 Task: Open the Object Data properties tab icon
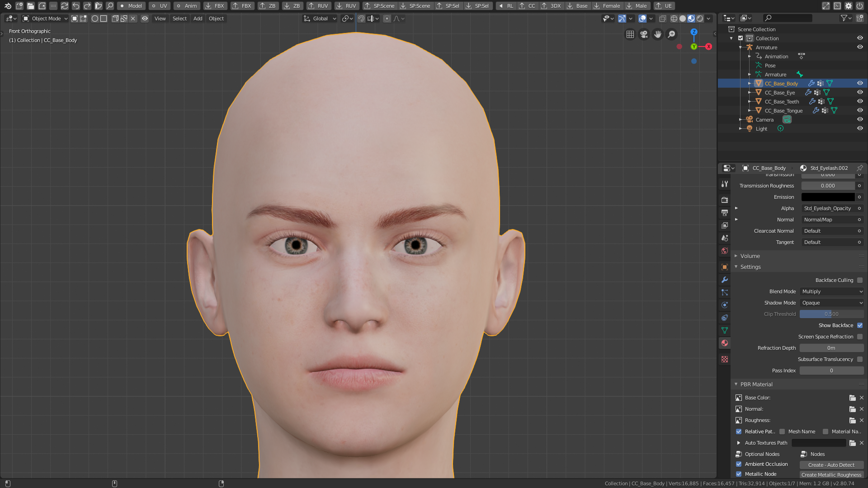[725, 330]
